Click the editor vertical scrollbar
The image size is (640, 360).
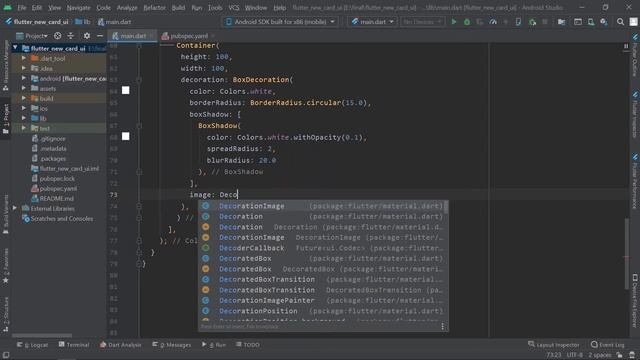click(x=627, y=253)
